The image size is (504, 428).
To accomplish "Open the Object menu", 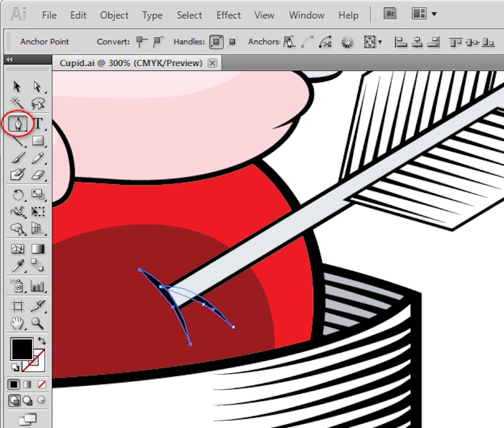I will [x=114, y=15].
